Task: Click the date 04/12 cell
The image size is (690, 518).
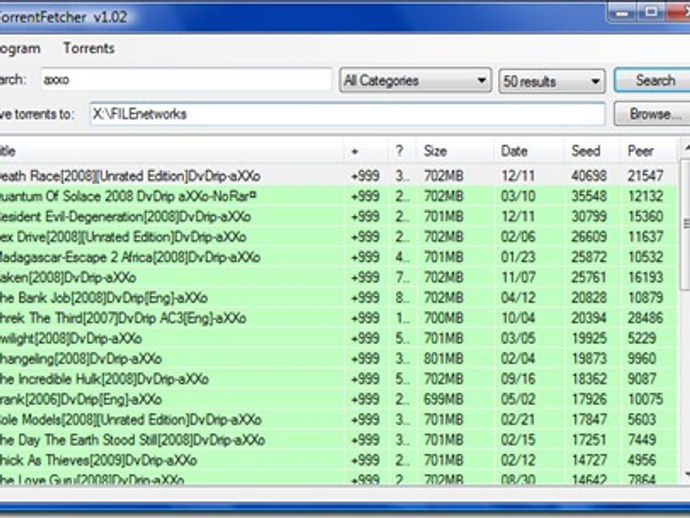Action: [518, 298]
